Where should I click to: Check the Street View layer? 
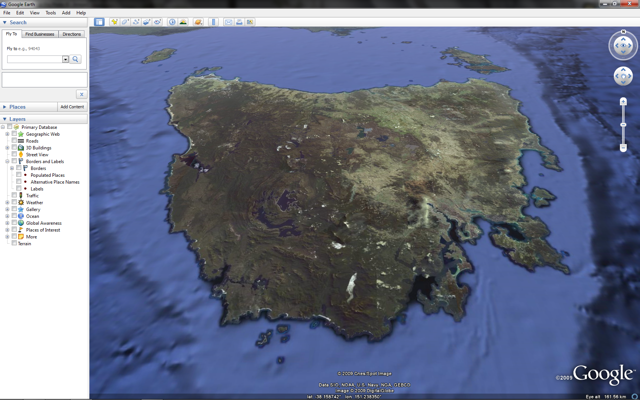point(14,155)
